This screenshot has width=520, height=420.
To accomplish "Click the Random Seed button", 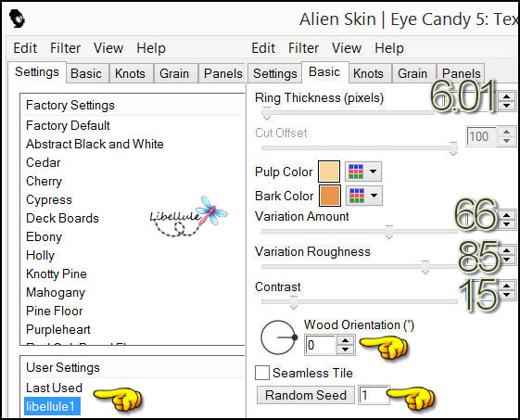I will click(306, 395).
